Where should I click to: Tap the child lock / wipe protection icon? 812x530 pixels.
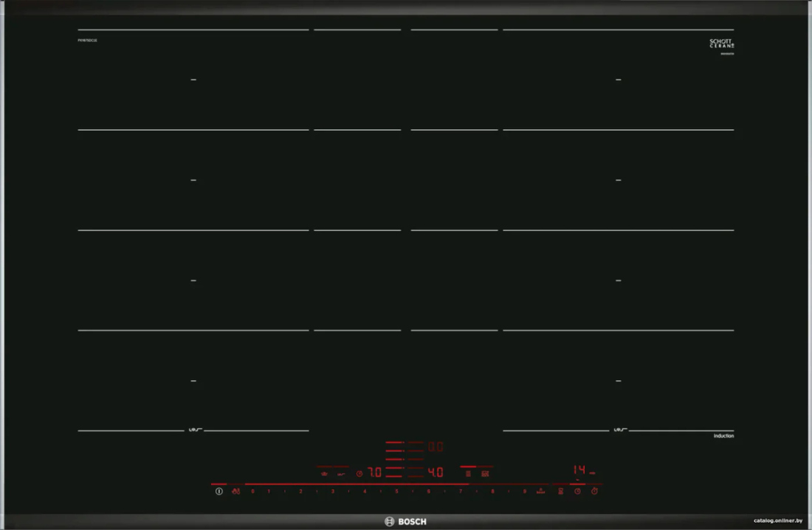(x=236, y=491)
